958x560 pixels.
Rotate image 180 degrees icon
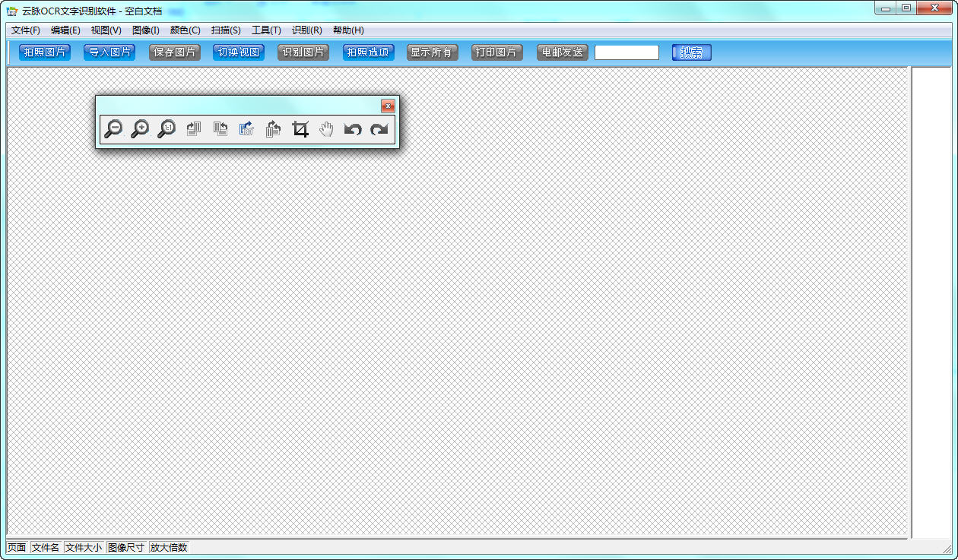[246, 129]
